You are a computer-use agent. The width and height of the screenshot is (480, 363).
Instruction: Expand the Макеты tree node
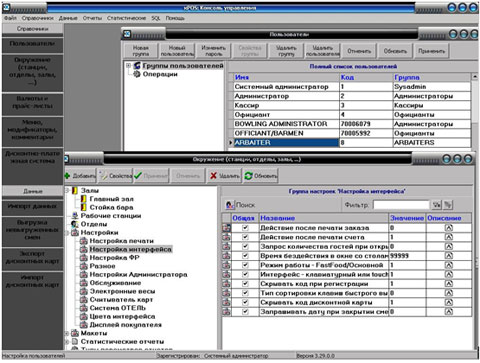67,333
